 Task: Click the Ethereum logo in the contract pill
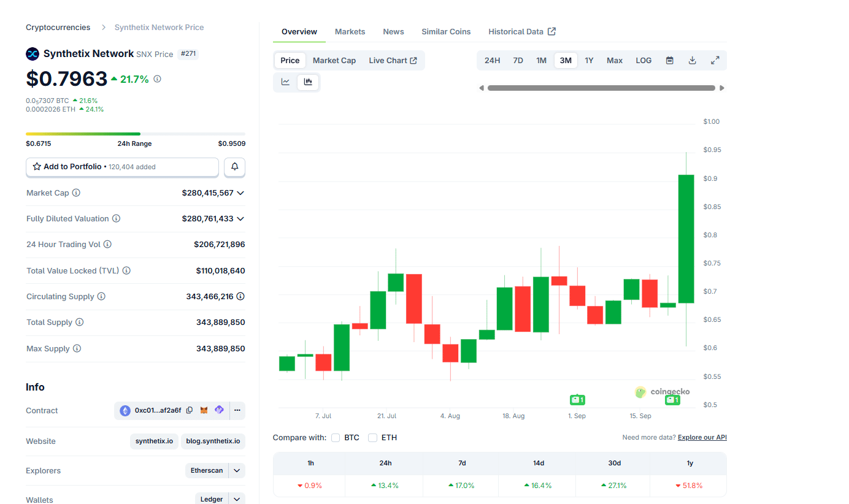click(x=125, y=410)
